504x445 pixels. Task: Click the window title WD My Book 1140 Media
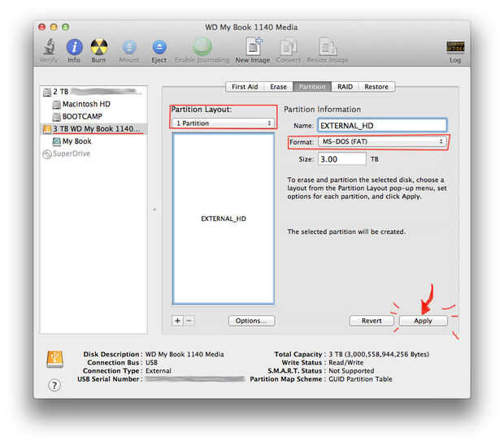click(251, 28)
